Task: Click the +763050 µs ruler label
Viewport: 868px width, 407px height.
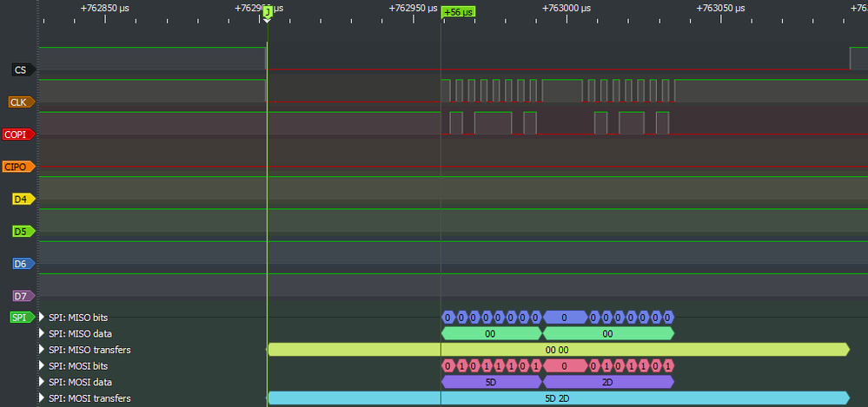Action: 721,9
